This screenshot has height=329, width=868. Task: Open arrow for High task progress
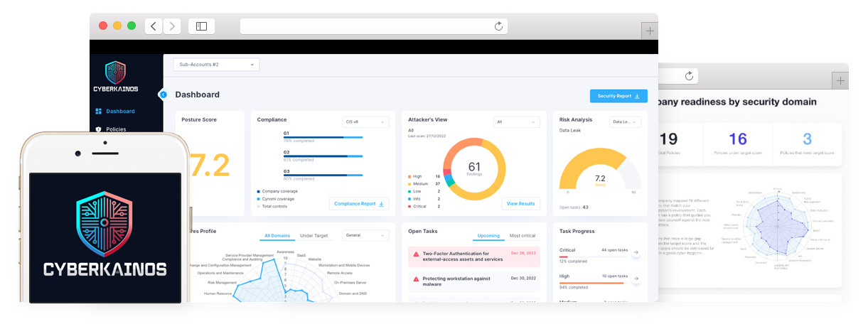tap(636, 279)
